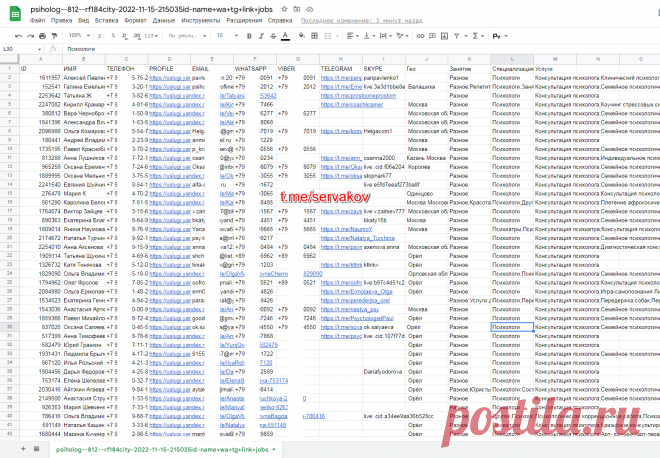Select column L header
The width and height of the screenshot is (660, 458).
512,59
